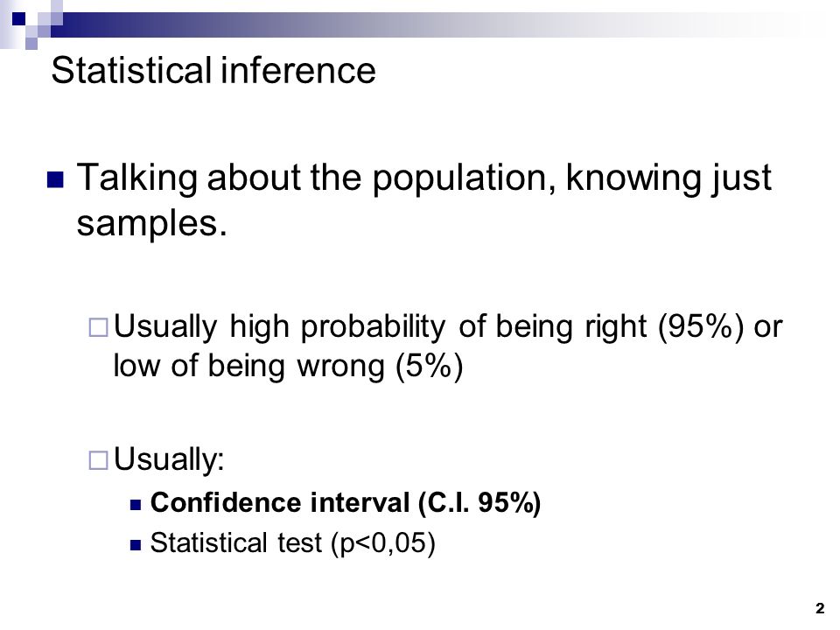
Task: Click '(95%)' in the probability line
Action: point(701,326)
